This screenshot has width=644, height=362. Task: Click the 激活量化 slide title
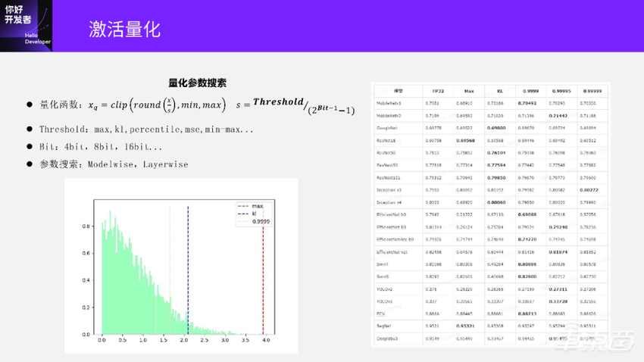tap(124, 30)
